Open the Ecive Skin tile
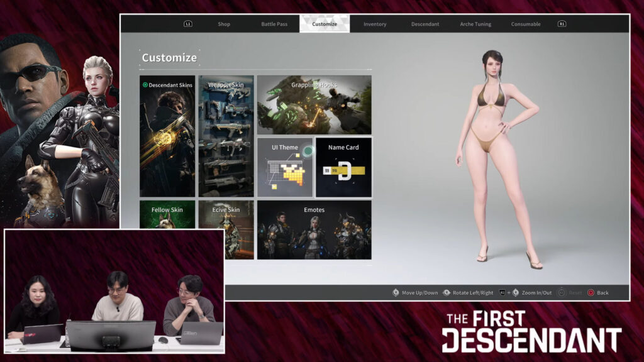 (226, 229)
